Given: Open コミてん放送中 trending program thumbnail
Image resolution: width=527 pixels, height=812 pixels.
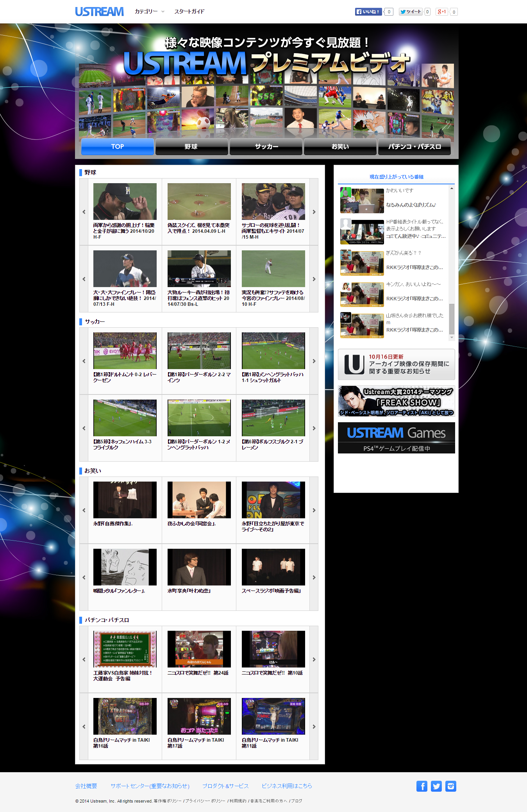Looking at the screenshot, I should (x=362, y=232).
